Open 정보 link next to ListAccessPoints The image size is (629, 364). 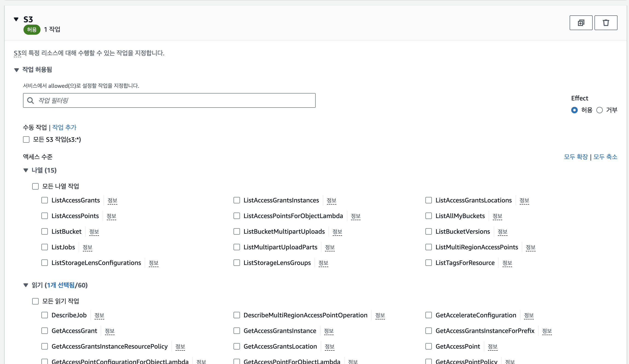(x=111, y=216)
